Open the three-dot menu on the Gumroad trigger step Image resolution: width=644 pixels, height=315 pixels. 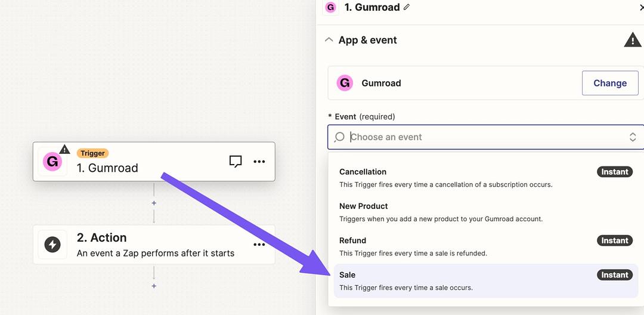tap(259, 162)
